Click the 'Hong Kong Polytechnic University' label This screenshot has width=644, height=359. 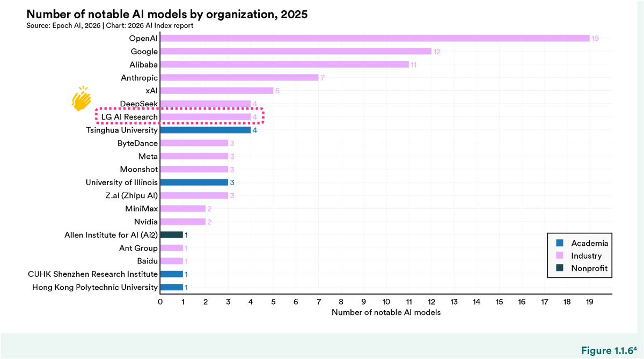point(95,287)
